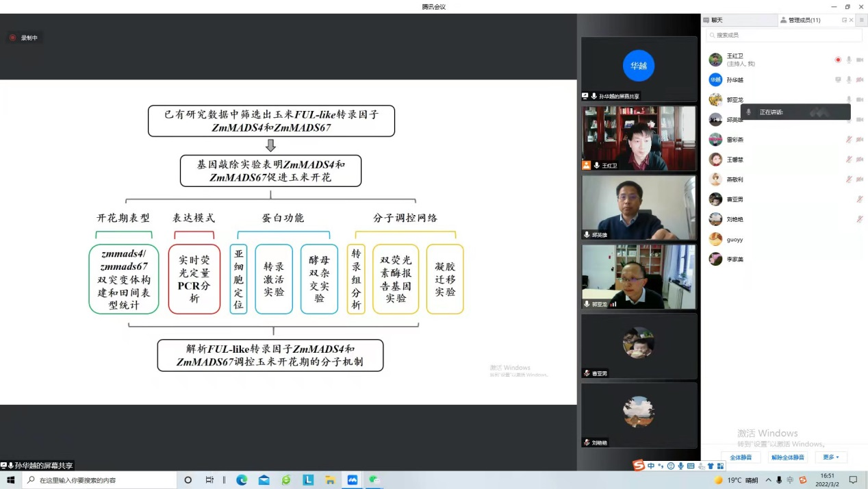The height and width of the screenshot is (489, 868).
Task: Expand the 更多 dropdown button
Action: pyautogui.click(x=832, y=457)
